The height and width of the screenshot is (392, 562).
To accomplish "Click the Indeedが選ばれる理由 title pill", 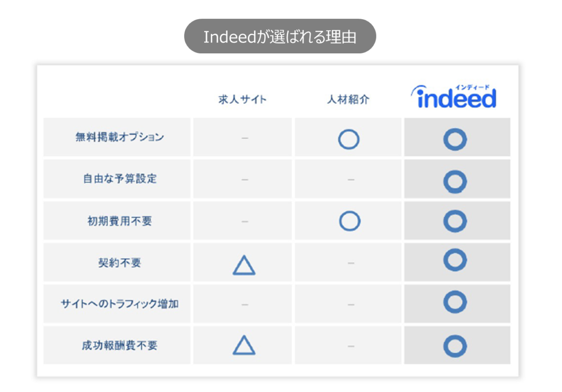I will click(280, 36).
